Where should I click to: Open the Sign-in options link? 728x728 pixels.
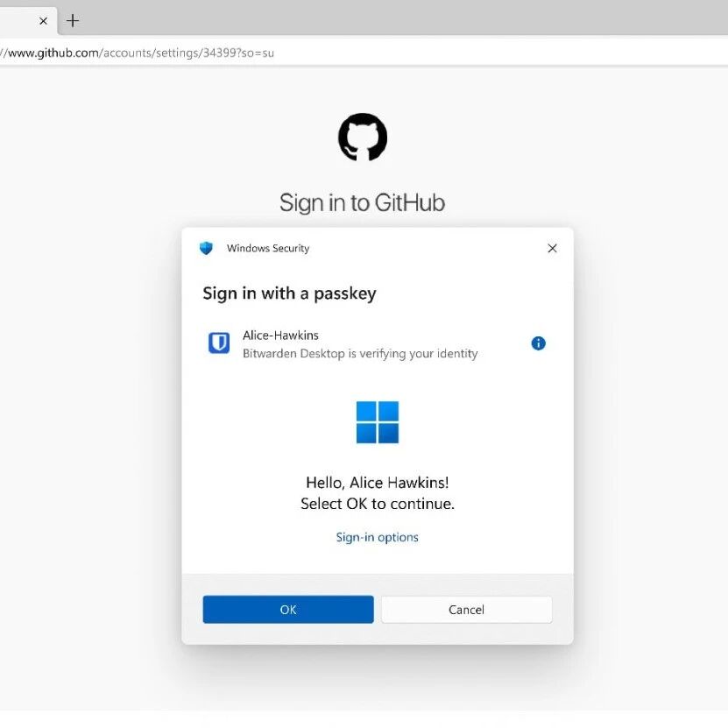(377, 537)
